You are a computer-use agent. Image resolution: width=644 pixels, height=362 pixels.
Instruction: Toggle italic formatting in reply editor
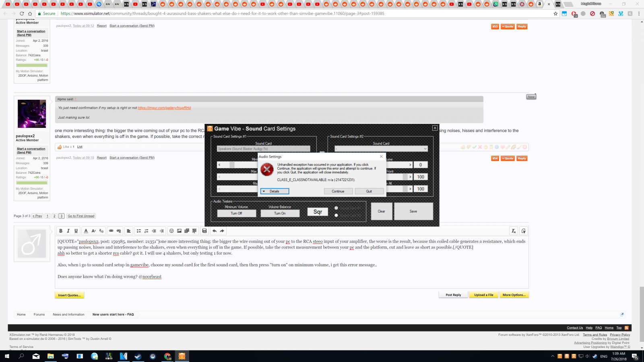(x=68, y=231)
